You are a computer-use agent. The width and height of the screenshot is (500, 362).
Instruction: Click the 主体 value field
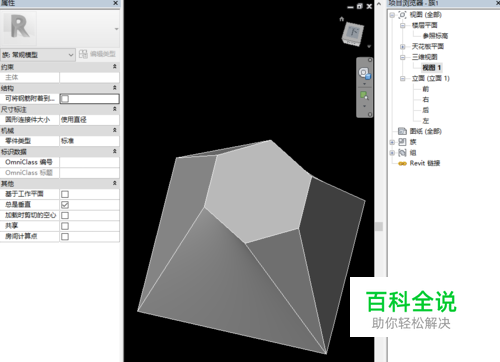coord(89,77)
